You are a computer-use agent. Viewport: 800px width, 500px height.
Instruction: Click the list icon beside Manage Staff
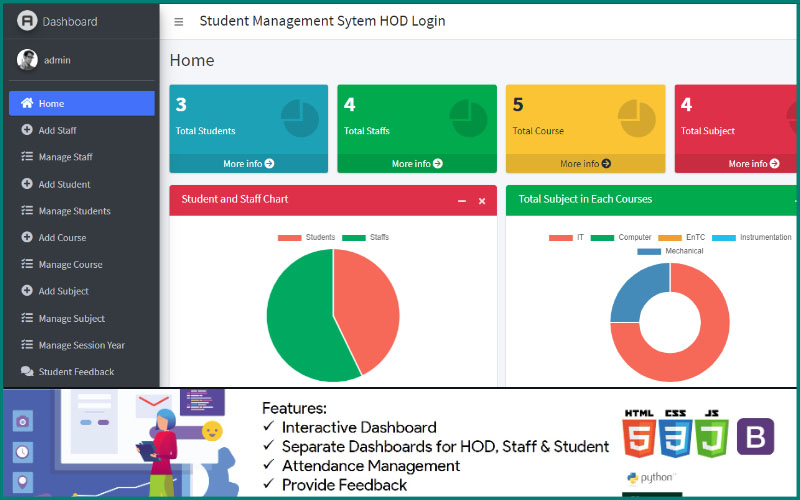pyautogui.click(x=27, y=157)
